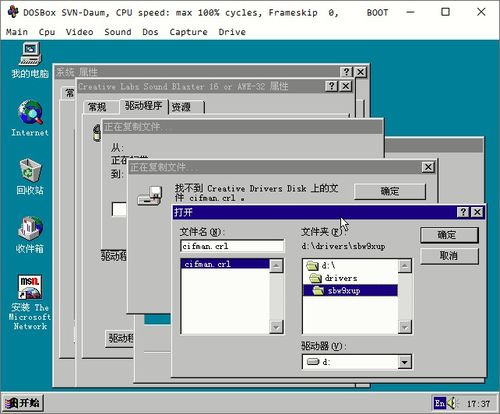Open the Video menu in DOSBox
The image size is (500, 414).
click(x=79, y=32)
